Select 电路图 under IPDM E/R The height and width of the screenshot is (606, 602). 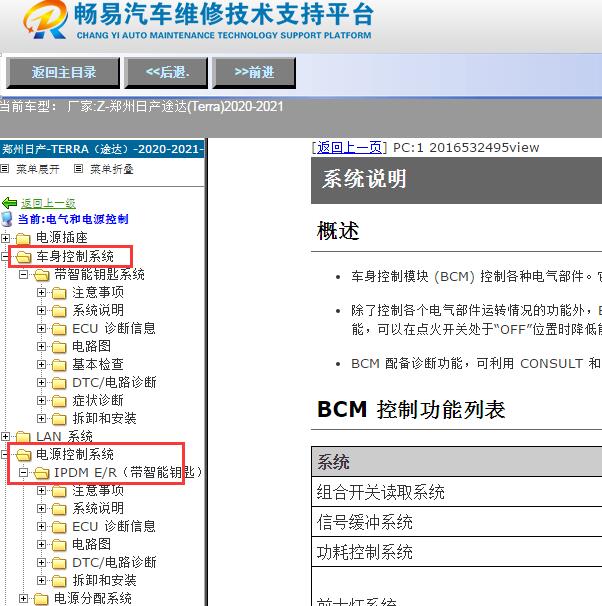(92, 544)
